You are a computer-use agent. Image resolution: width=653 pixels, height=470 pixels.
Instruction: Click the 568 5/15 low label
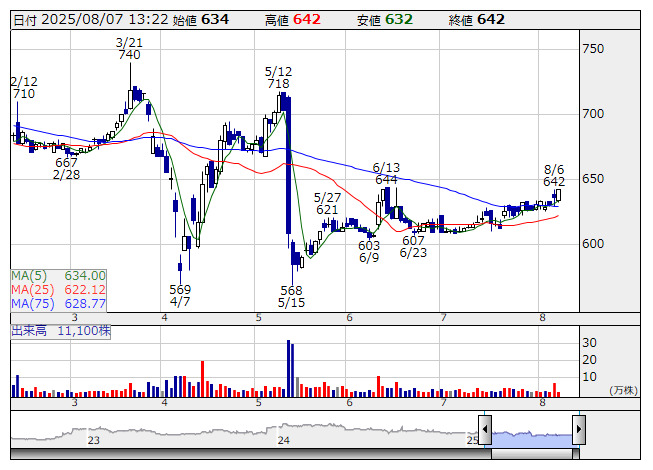[x=292, y=296]
